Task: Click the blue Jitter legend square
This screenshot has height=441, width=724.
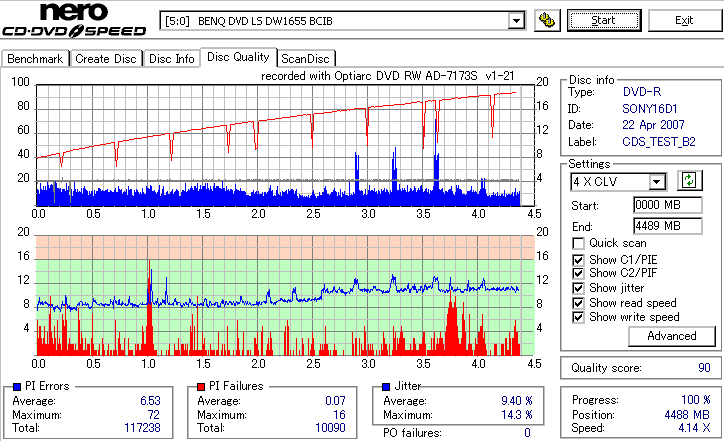Action: [386, 387]
